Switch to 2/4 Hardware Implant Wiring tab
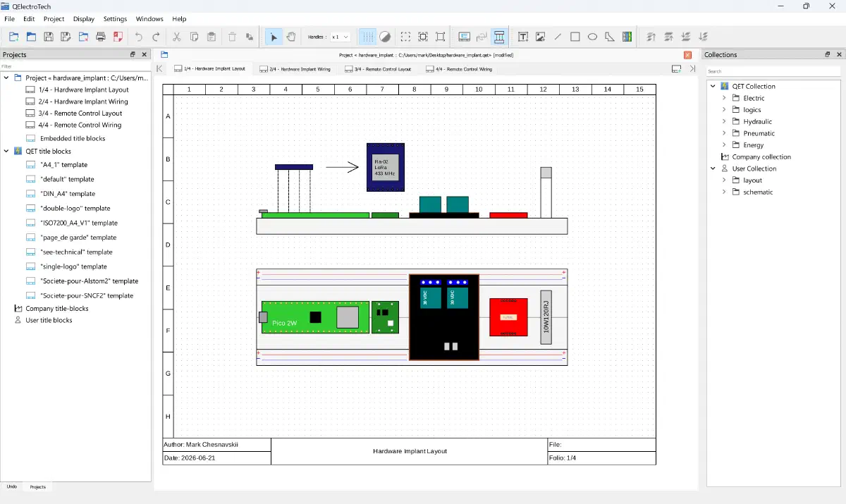This screenshot has width=846, height=504. tap(295, 69)
